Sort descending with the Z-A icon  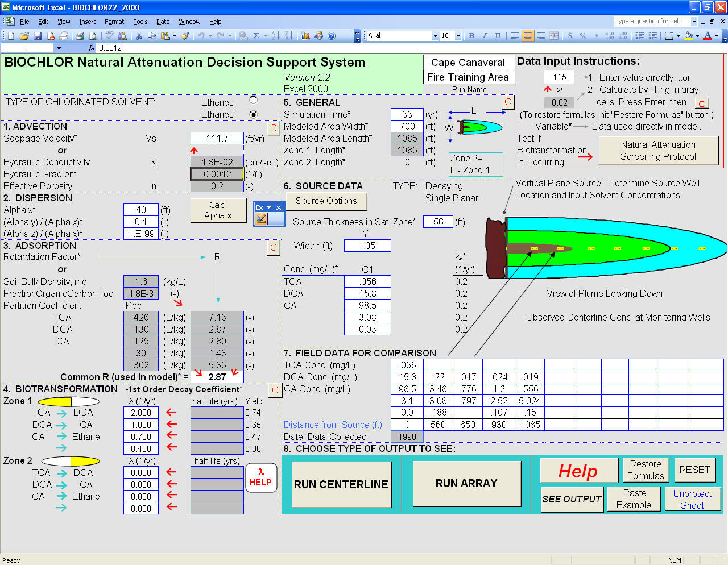288,36
